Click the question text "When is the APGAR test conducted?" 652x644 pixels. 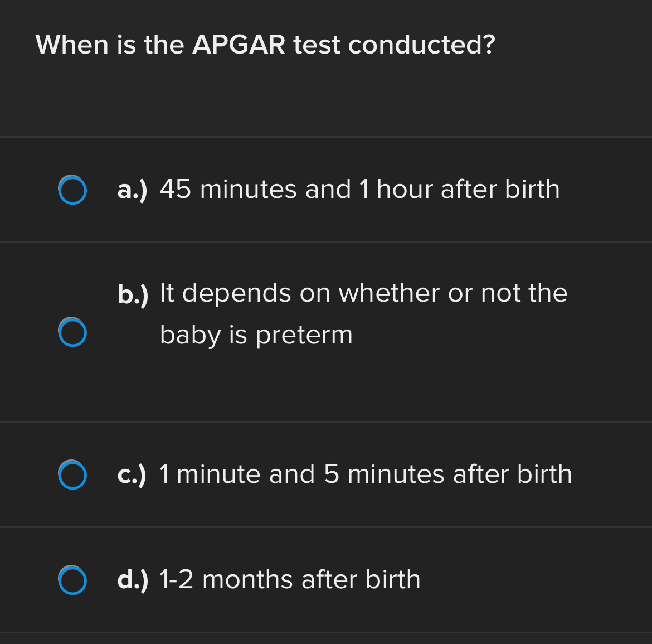point(265,45)
